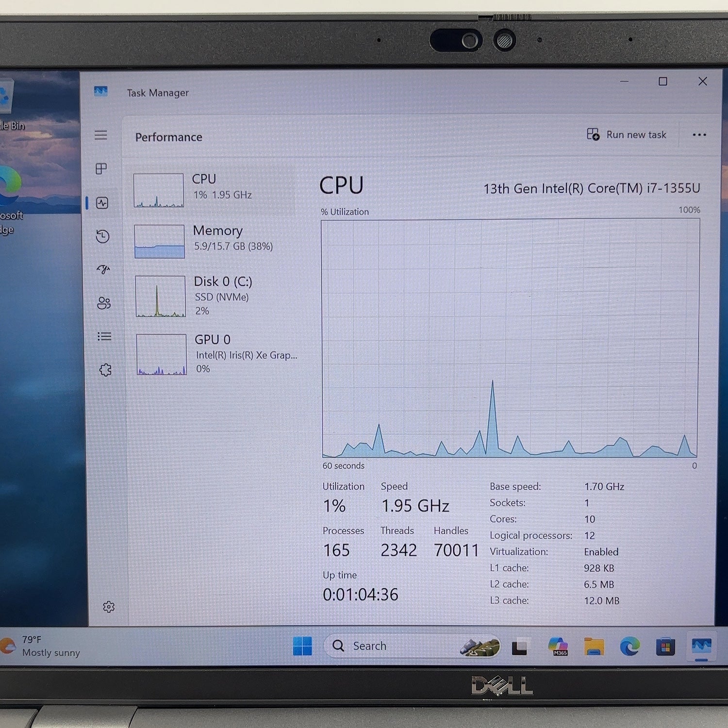Open the Startup apps icon in sidebar
Viewport: 728px width, 728px height.
pos(103,269)
